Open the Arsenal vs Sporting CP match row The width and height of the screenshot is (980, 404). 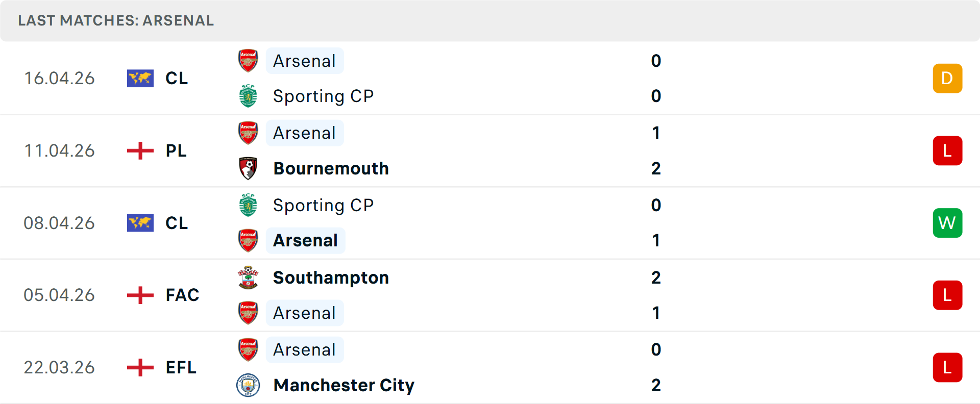click(x=490, y=78)
